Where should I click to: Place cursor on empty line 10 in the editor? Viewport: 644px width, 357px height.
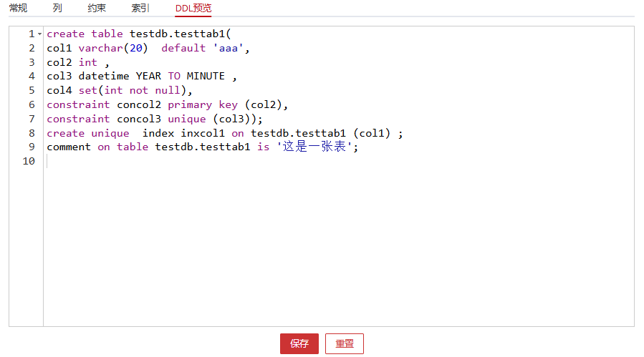click(x=215, y=162)
